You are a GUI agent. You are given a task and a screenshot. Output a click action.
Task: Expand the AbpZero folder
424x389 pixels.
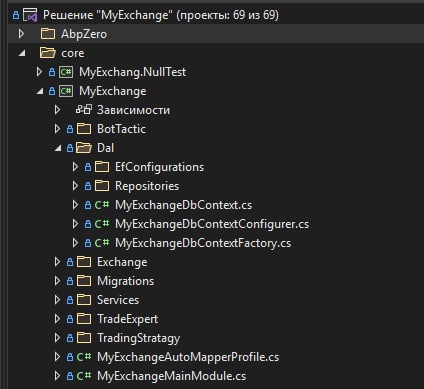coord(21,34)
